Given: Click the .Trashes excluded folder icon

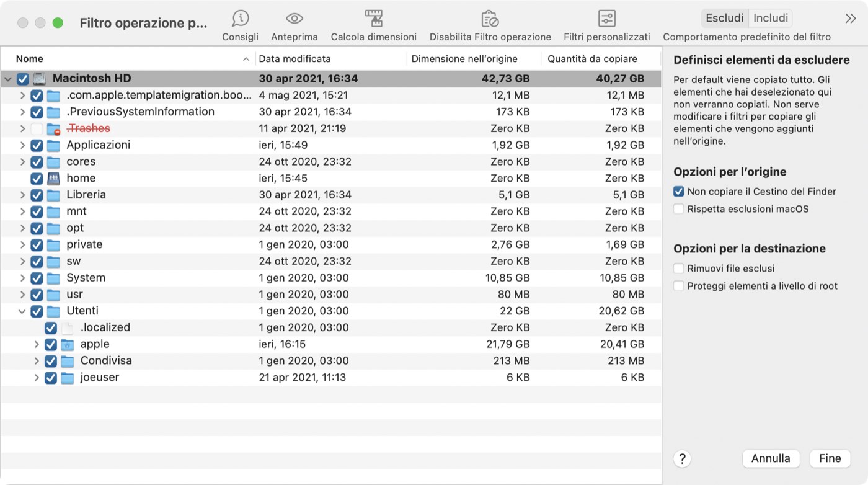Looking at the screenshot, I should pyautogui.click(x=54, y=129).
